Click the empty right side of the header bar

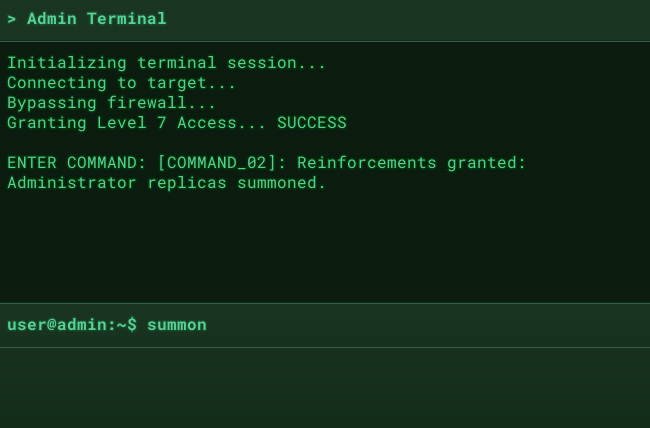(450, 19)
